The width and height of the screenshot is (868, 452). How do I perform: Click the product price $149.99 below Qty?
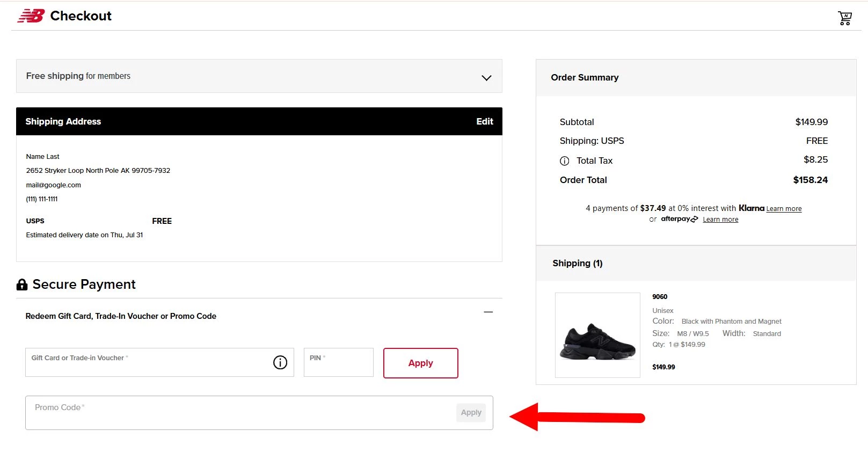[x=663, y=367]
